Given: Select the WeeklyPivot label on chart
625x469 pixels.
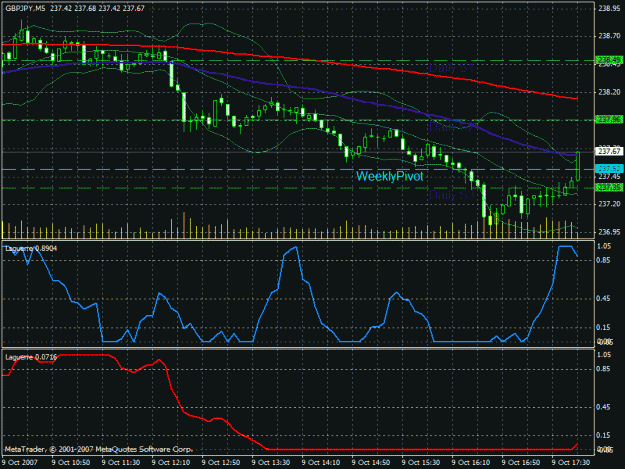Looking at the screenshot, I should coord(389,176).
